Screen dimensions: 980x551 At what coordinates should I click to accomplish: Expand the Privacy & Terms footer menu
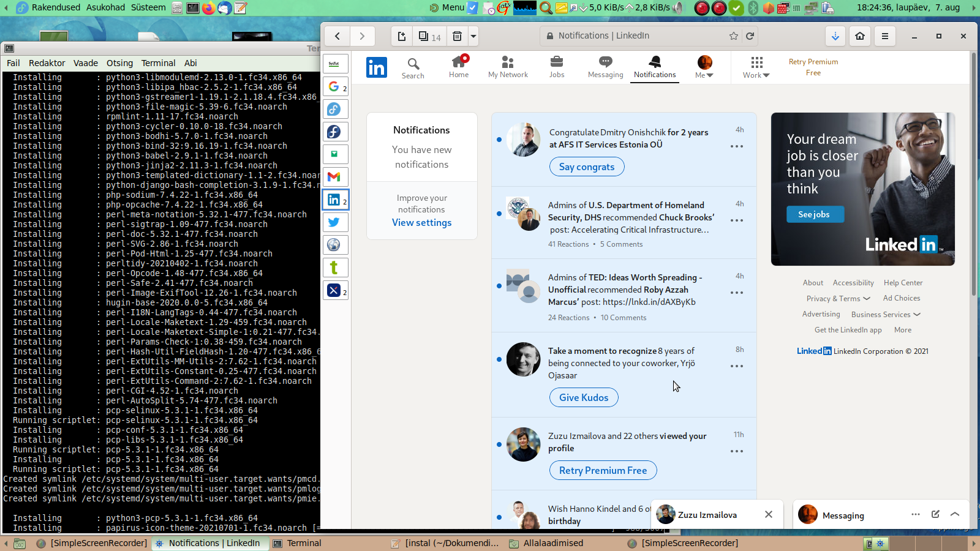tap(838, 299)
